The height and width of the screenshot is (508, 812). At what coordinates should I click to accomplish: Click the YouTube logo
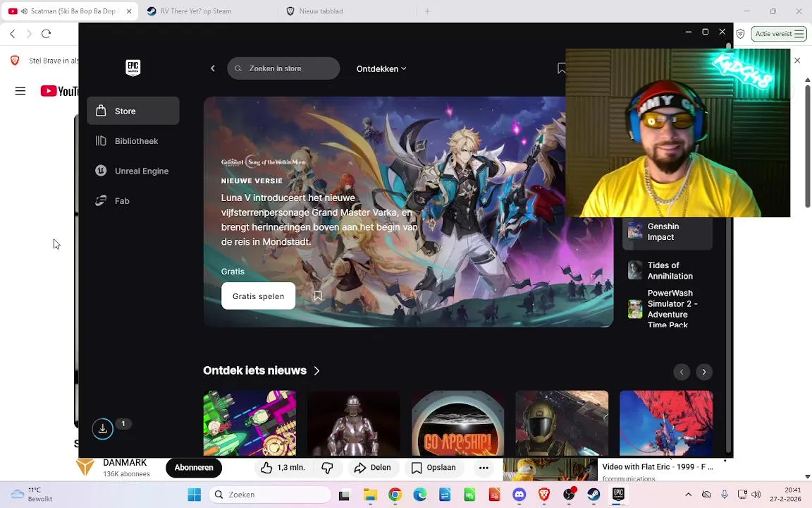(x=59, y=91)
